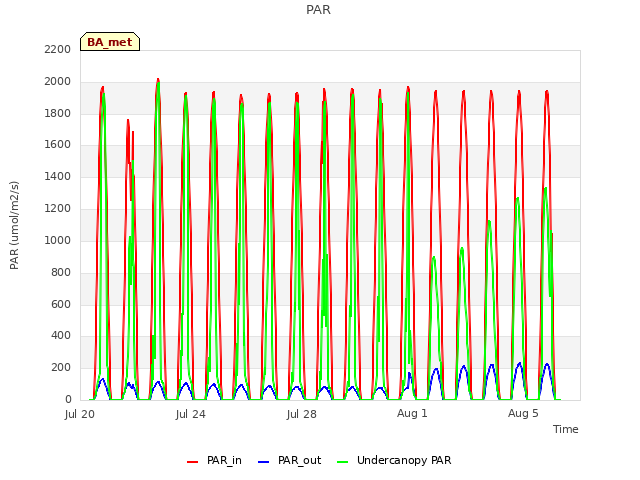The width and height of the screenshot is (640, 480).
Task: Toggle the PAR_in legend entry
Action: point(214,460)
